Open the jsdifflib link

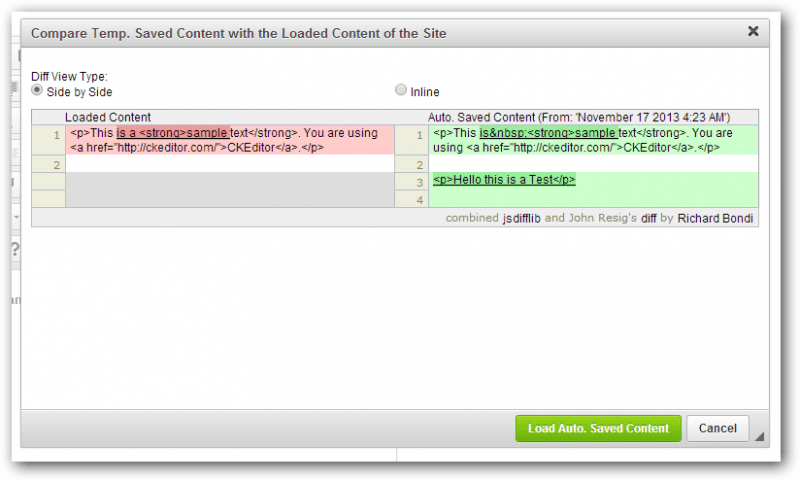pos(521,217)
